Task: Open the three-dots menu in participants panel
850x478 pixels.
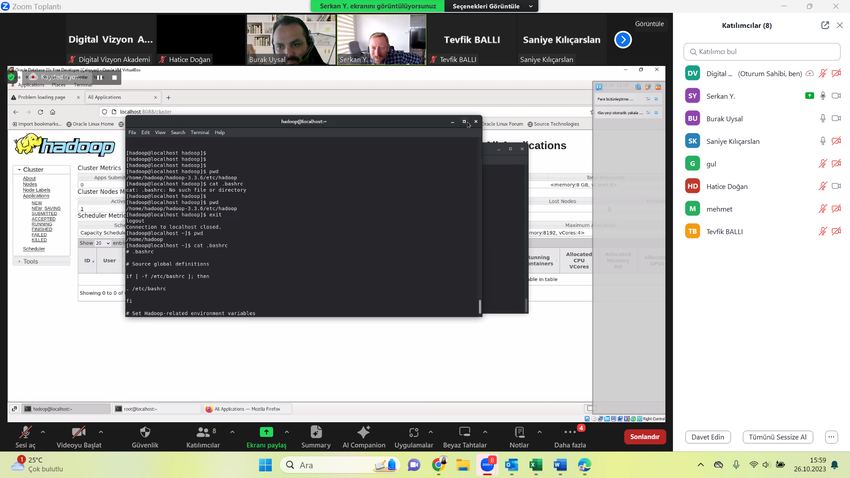Action: [x=832, y=437]
